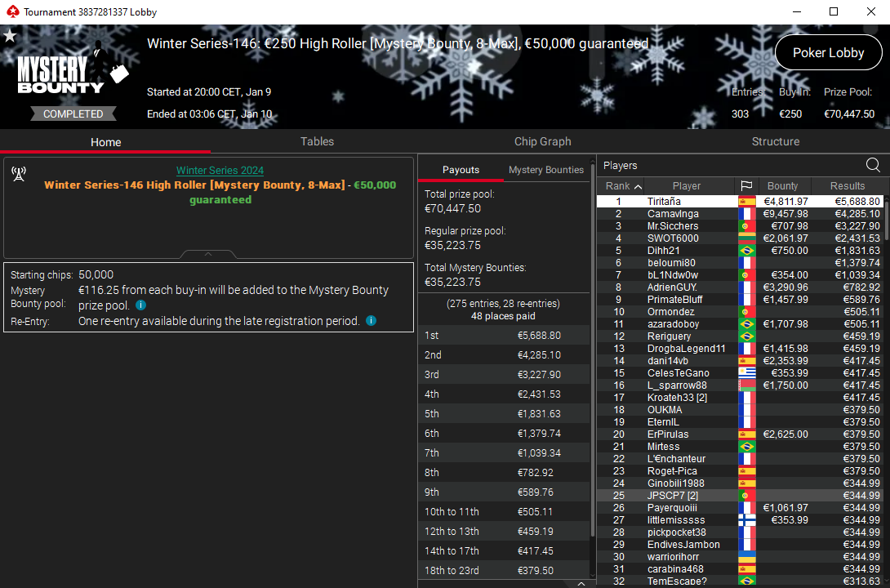
Task: Select player row Mr.Sicchers
Action: [x=740, y=226]
